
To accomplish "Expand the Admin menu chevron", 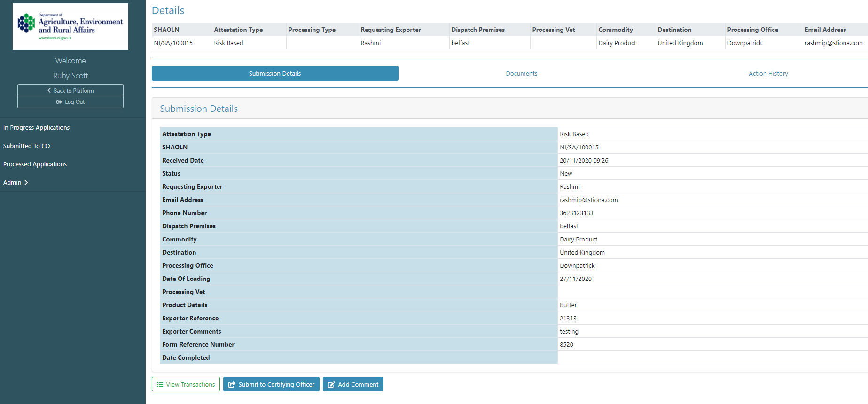I will 26,183.
